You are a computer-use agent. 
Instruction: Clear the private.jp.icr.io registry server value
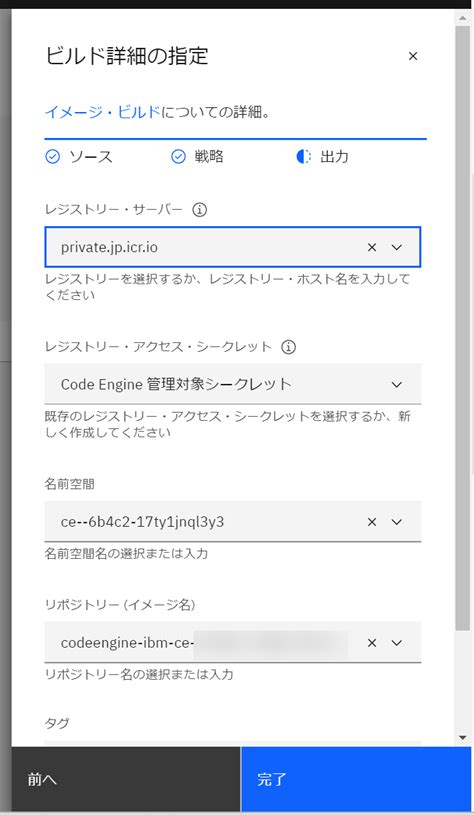coord(372,247)
